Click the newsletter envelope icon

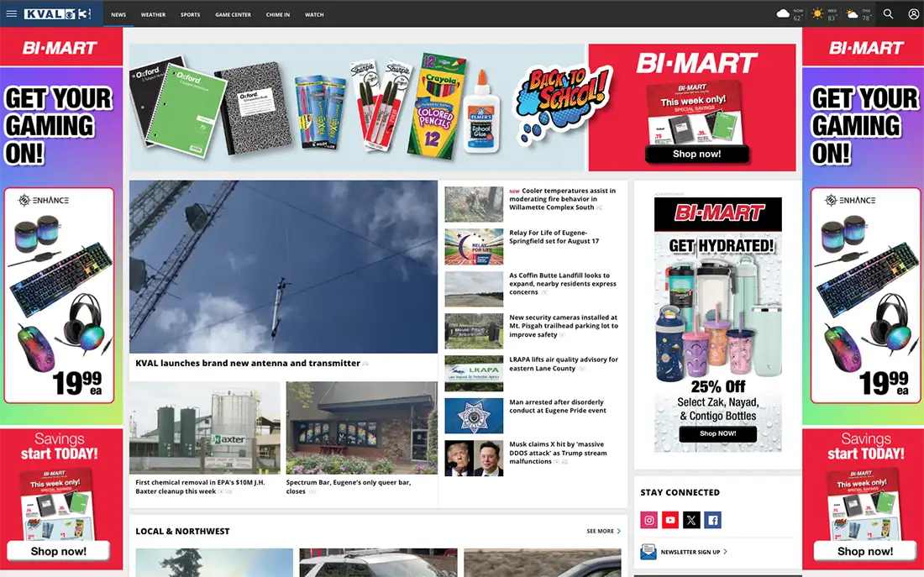[648, 552]
